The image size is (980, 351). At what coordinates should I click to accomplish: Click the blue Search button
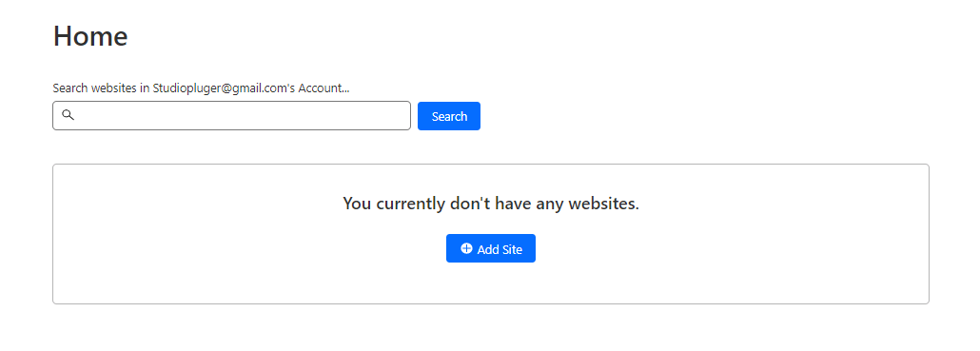449,116
